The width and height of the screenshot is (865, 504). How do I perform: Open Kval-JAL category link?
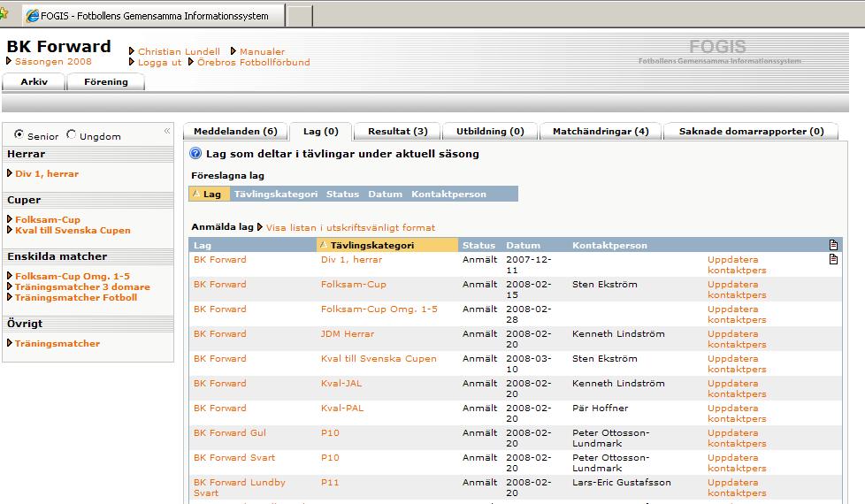pos(341,383)
